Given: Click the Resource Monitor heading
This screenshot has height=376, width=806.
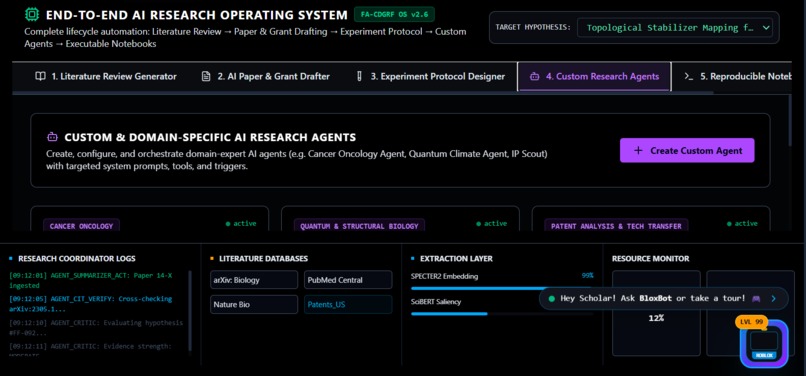Looking at the screenshot, I should coord(650,259).
